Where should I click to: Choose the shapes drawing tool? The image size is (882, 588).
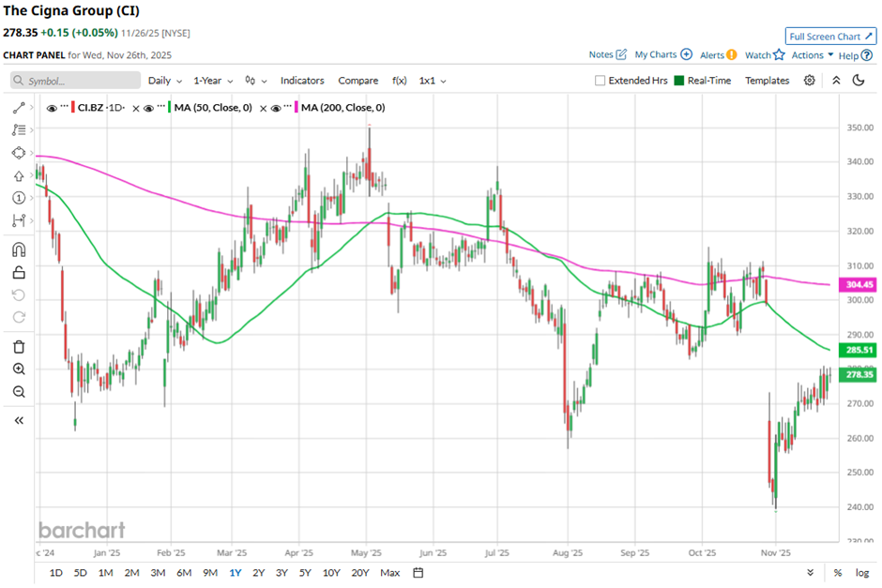pyautogui.click(x=19, y=153)
